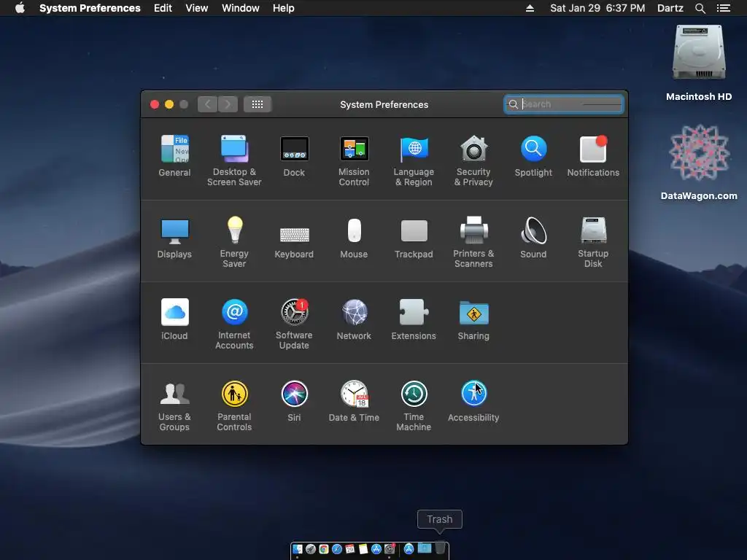Open Notes from the Dock

pyautogui.click(x=363, y=549)
